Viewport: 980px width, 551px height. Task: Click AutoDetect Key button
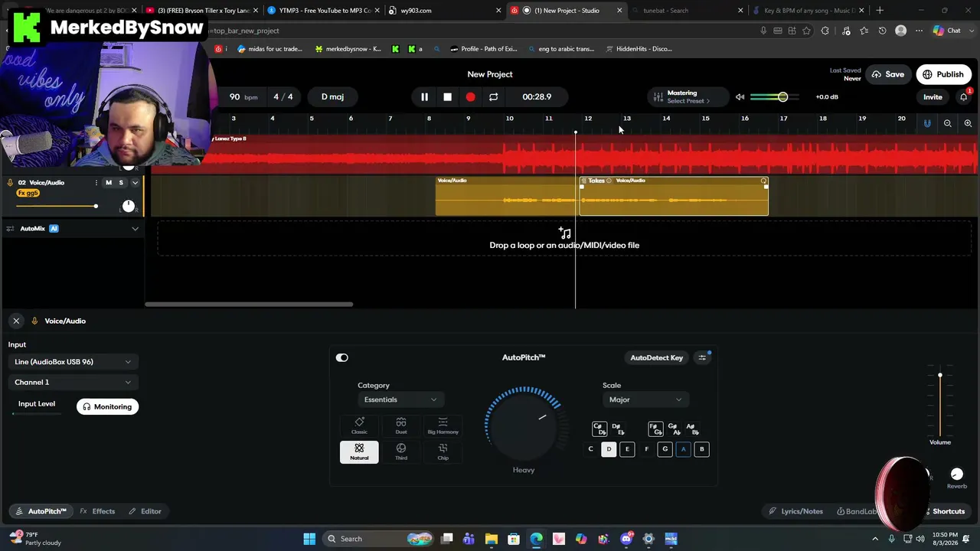(x=656, y=358)
